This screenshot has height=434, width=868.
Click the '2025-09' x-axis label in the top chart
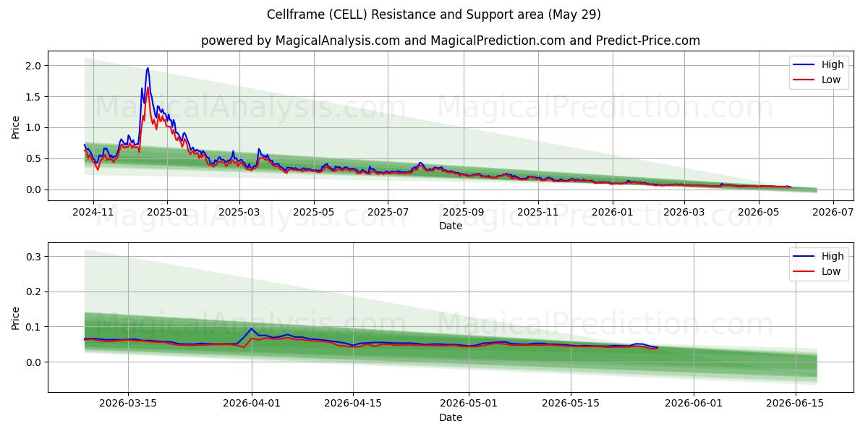tap(464, 213)
